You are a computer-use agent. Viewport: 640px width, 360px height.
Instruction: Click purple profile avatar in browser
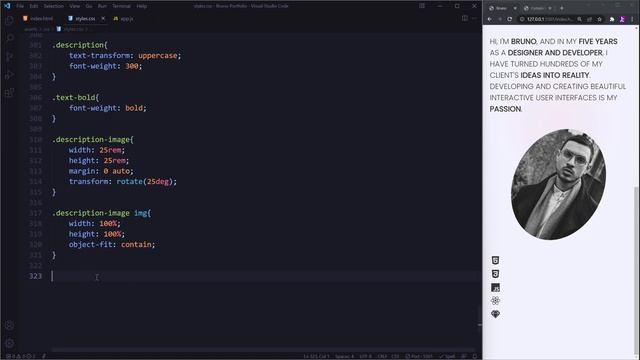point(622,19)
